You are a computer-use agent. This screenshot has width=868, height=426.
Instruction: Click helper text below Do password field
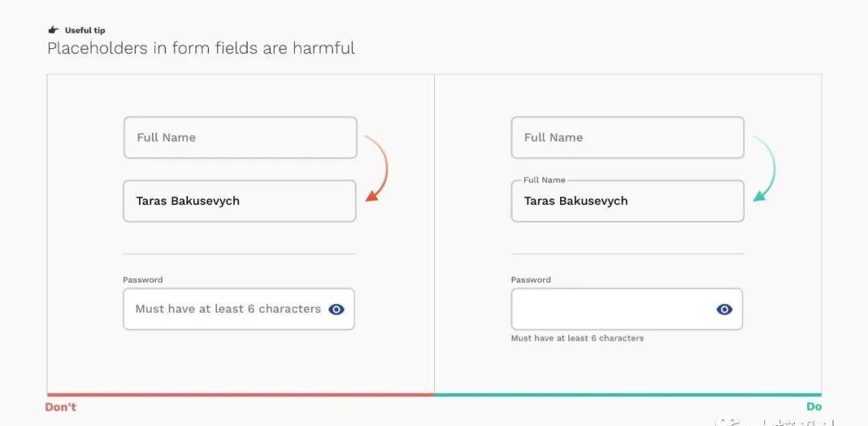click(577, 338)
